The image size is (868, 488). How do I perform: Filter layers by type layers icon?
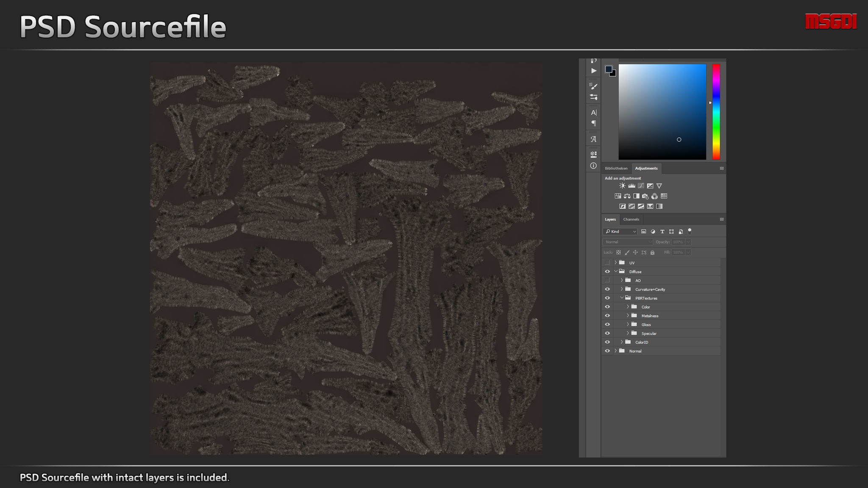[662, 232]
